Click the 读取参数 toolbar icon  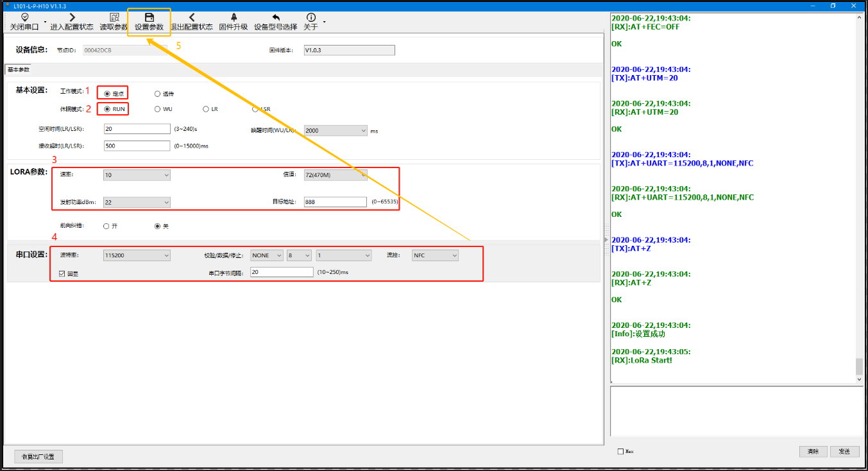114,17
